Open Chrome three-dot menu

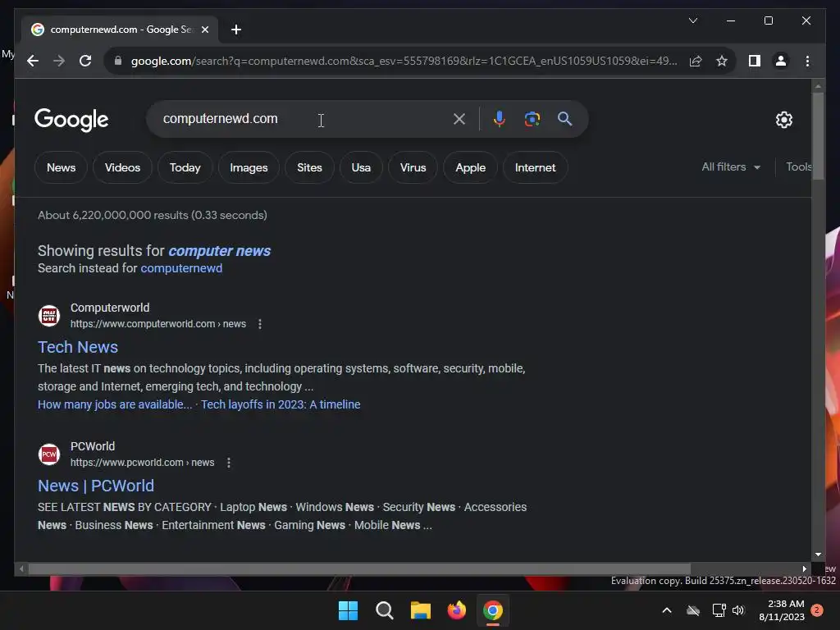click(x=807, y=61)
